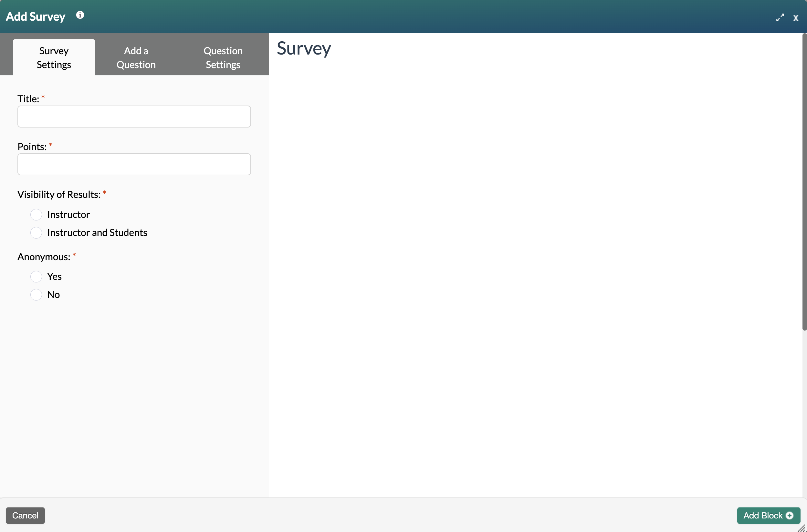807x532 pixels.
Task: Click the resize grip in the corner
Action: 802,527
